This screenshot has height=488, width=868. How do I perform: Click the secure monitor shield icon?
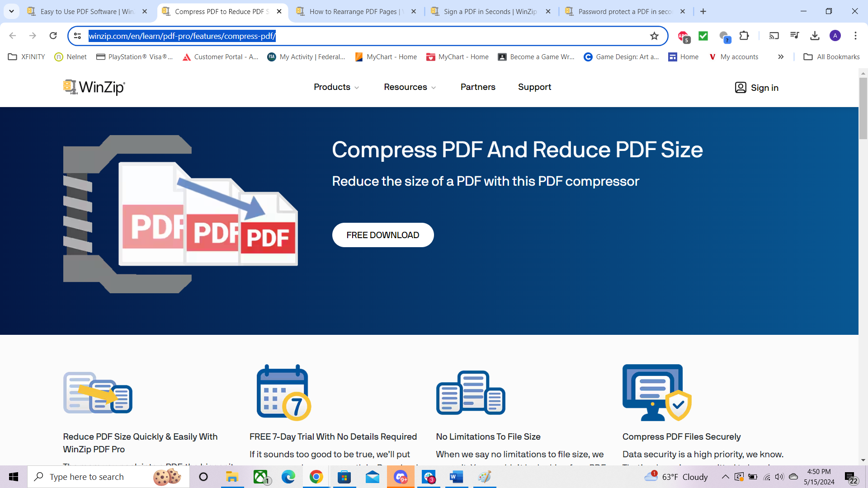pos(657,392)
